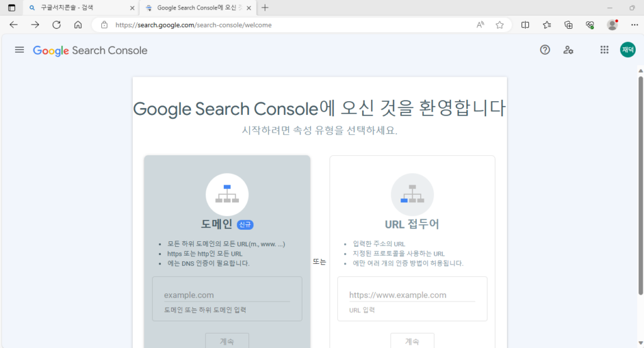Open a new browser tab
This screenshot has width=644, height=348.
click(265, 8)
